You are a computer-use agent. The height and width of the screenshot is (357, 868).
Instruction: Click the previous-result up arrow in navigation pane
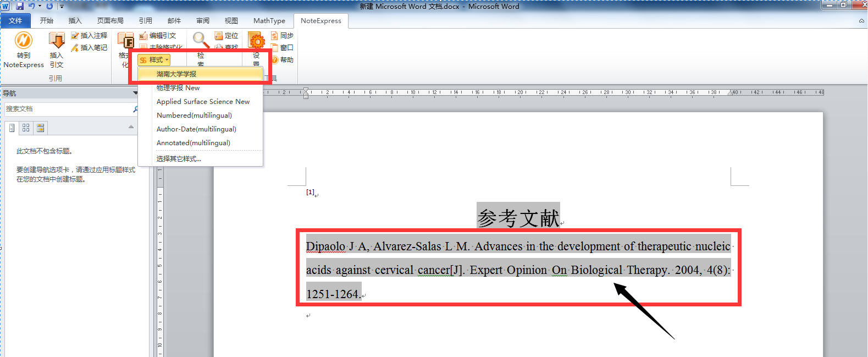click(131, 127)
